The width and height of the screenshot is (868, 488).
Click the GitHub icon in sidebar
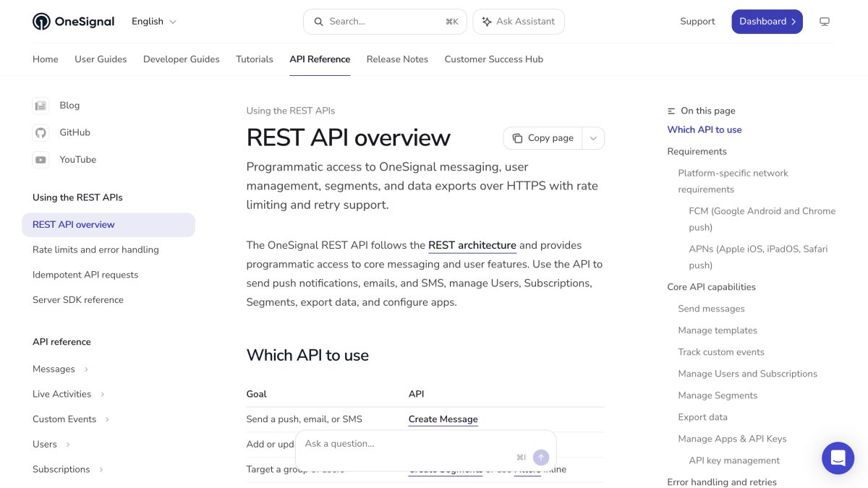click(x=41, y=133)
